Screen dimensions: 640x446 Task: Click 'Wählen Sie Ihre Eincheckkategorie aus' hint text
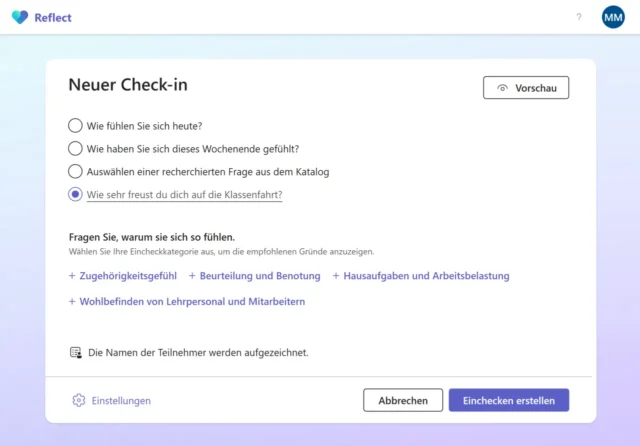pos(221,252)
